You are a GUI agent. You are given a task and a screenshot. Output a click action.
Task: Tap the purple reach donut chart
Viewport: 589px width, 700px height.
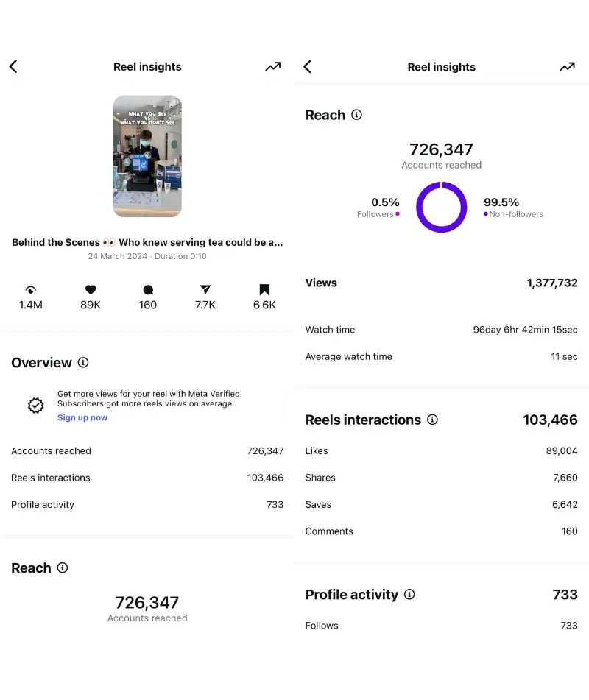442,208
